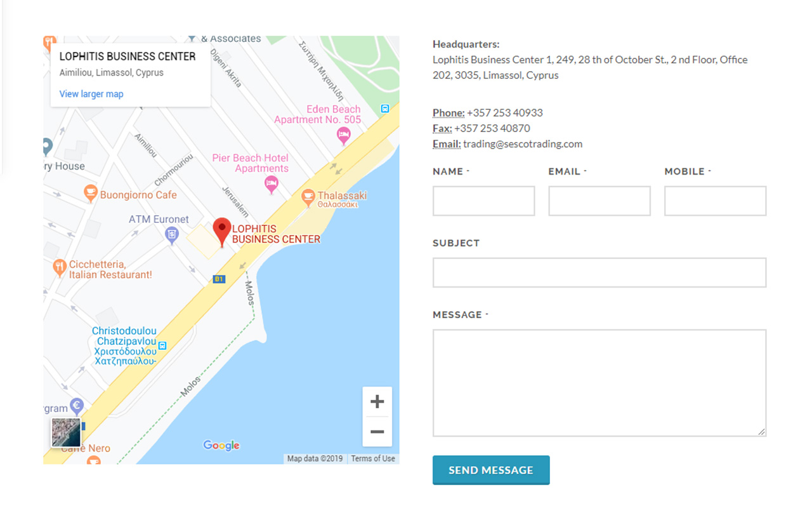This screenshot has height=508, width=812.
Task: Click the red Lophitis Business Center map pin
Action: tap(221, 231)
